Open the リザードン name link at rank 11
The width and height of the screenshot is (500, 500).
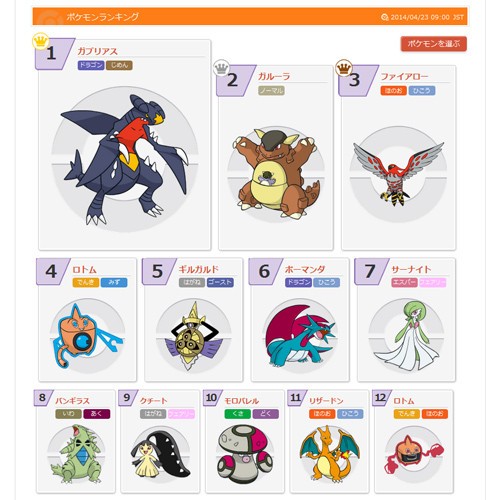pyautogui.click(x=326, y=401)
